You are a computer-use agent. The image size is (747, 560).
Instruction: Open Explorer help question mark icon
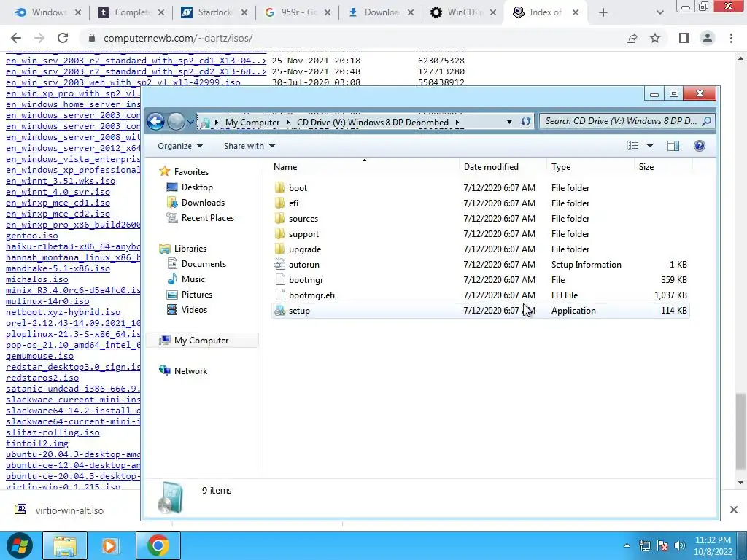point(700,146)
